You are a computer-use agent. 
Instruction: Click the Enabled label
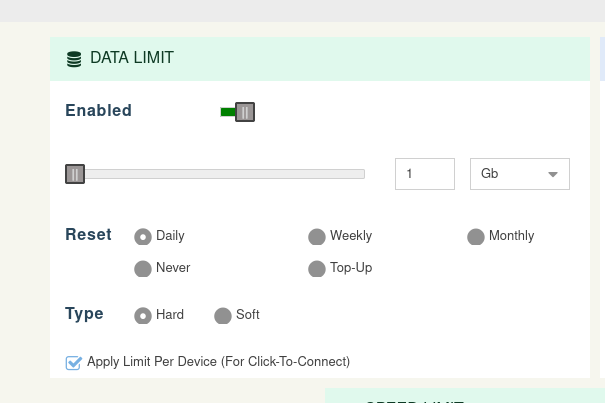click(98, 111)
